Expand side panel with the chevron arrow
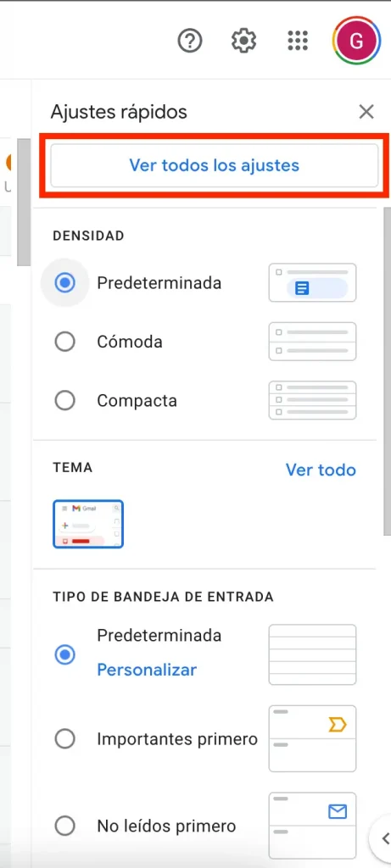The height and width of the screenshot is (868, 391). (383, 838)
